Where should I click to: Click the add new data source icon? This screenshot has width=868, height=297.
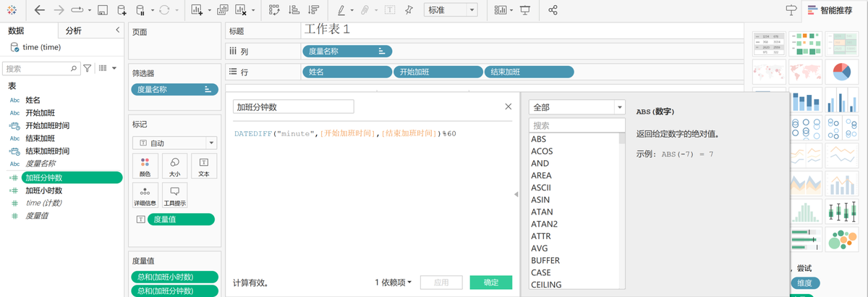point(122,10)
